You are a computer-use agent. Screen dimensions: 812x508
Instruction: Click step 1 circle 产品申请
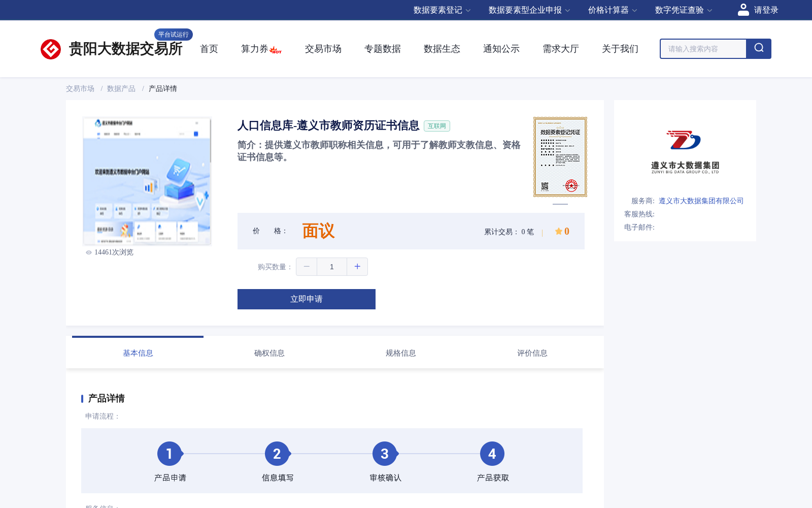[170, 454]
